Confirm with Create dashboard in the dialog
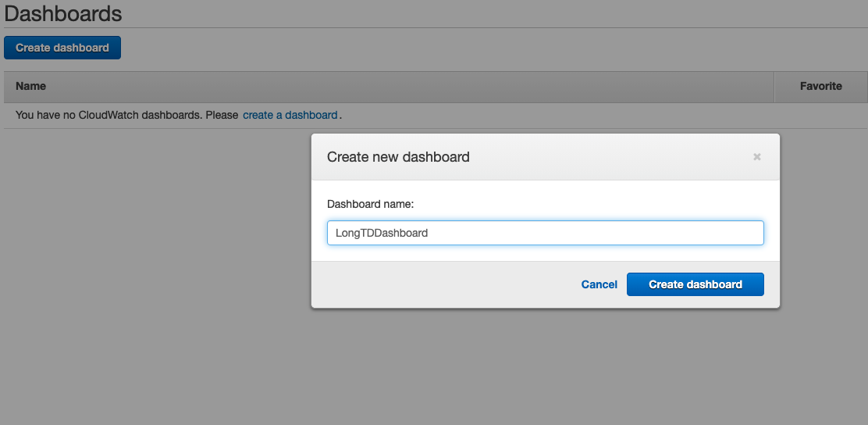 pos(695,284)
